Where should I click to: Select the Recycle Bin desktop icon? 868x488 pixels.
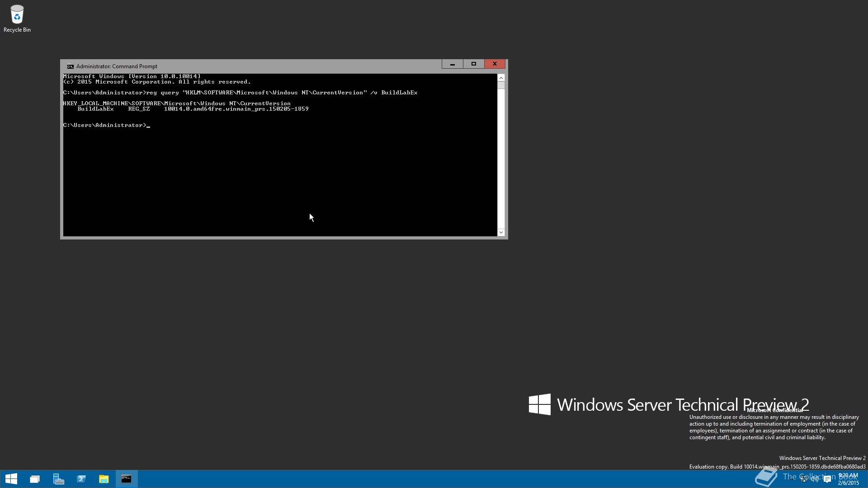point(17,19)
